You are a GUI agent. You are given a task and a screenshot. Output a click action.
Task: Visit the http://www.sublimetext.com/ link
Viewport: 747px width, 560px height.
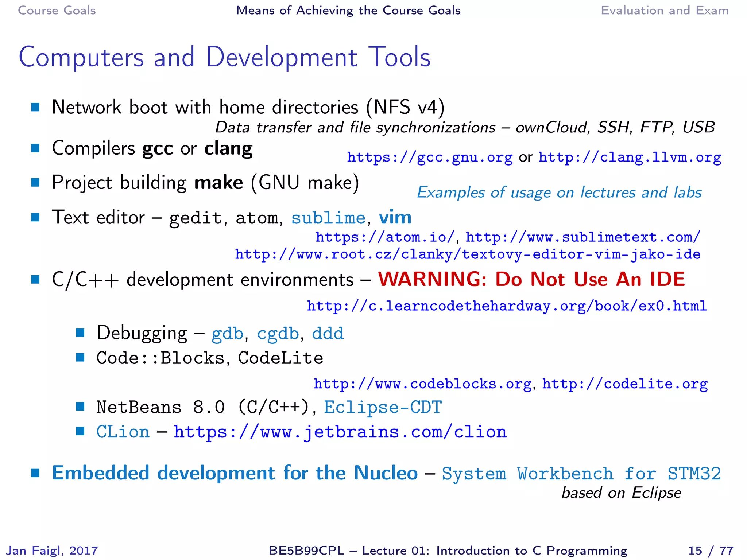click(x=583, y=237)
